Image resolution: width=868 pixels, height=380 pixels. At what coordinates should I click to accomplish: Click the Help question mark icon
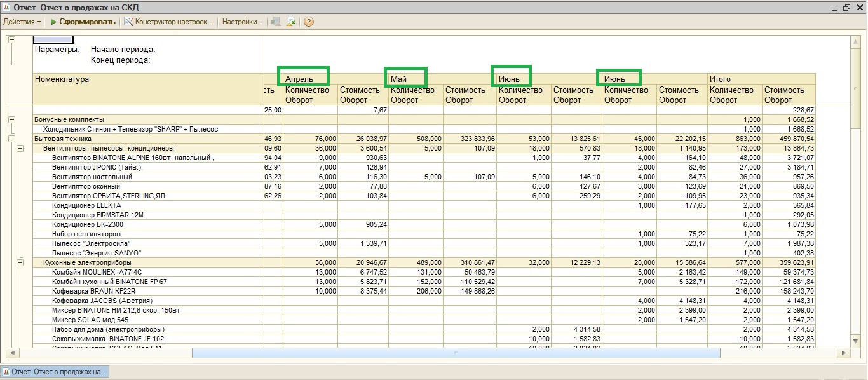[309, 22]
